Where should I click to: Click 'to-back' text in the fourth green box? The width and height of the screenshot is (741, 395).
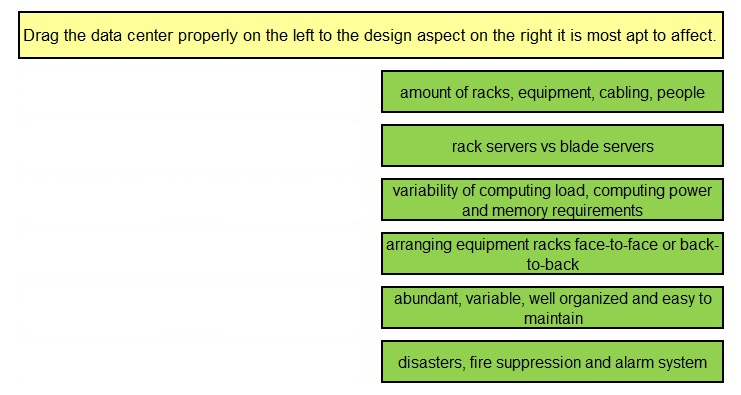click(552, 264)
